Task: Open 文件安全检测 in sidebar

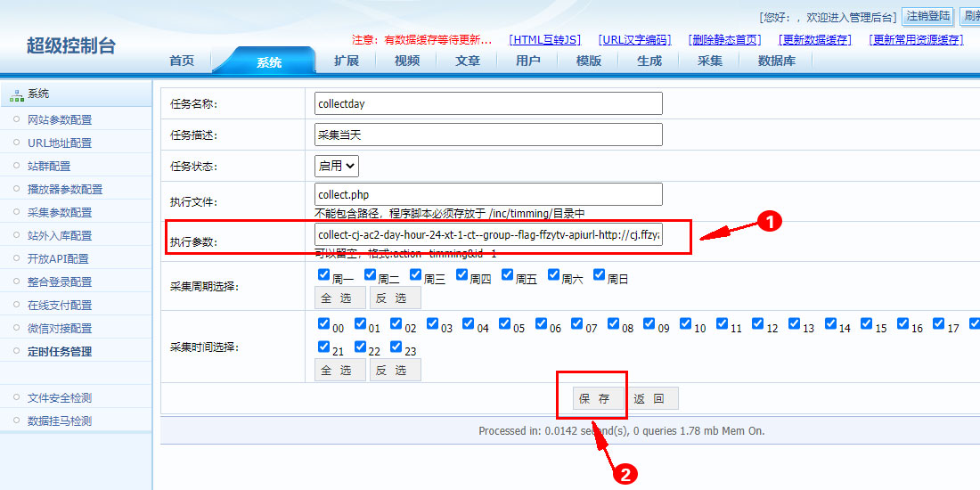Action: (59, 398)
